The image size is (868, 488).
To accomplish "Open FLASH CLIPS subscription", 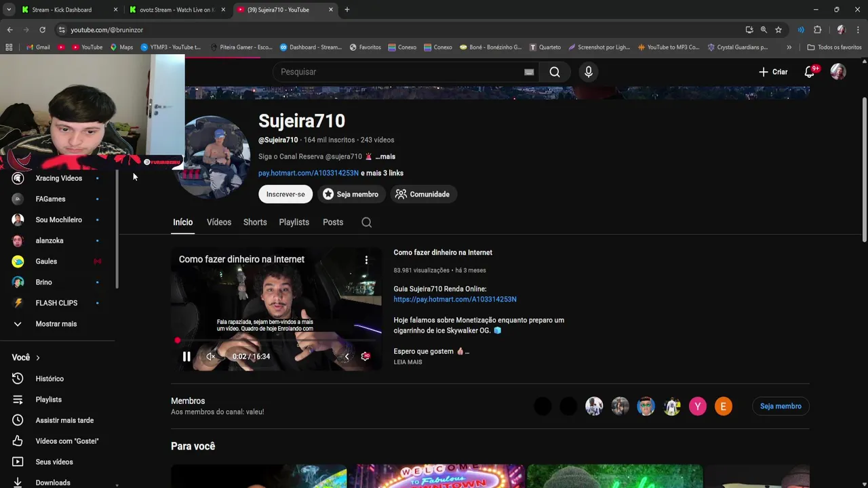I will pos(57,303).
